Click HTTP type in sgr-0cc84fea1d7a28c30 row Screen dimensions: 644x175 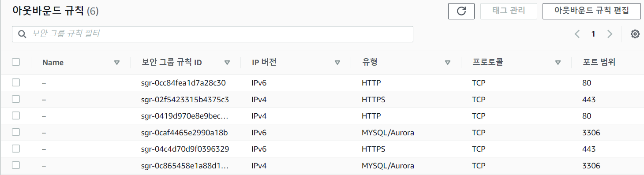[x=371, y=83]
